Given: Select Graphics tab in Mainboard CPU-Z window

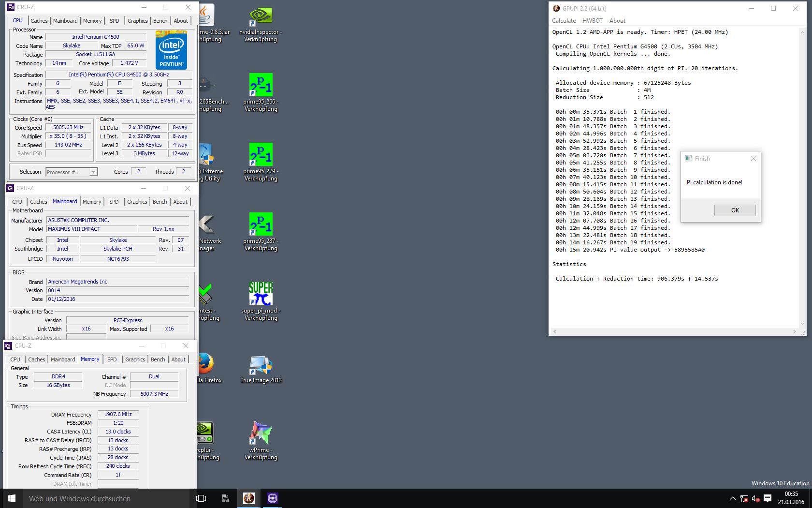Looking at the screenshot, I should coord(137,202).
